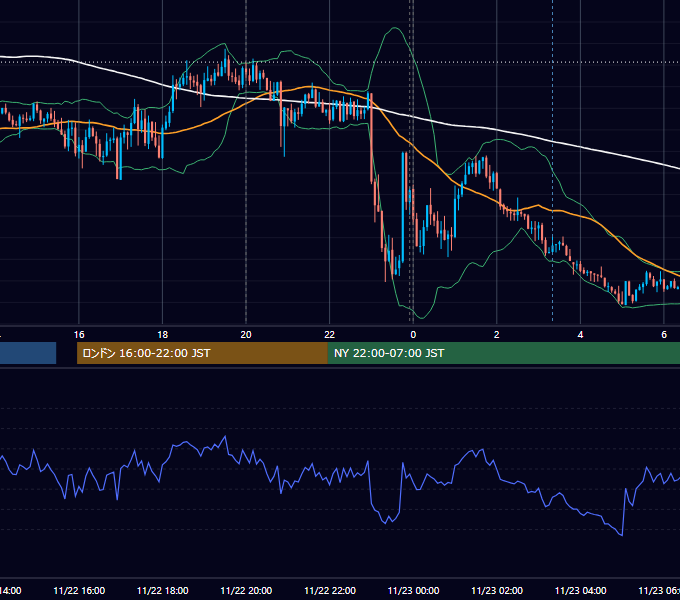Click the 11/22 18:00 date label
The image size is (680, 600).
coord(163,590)
